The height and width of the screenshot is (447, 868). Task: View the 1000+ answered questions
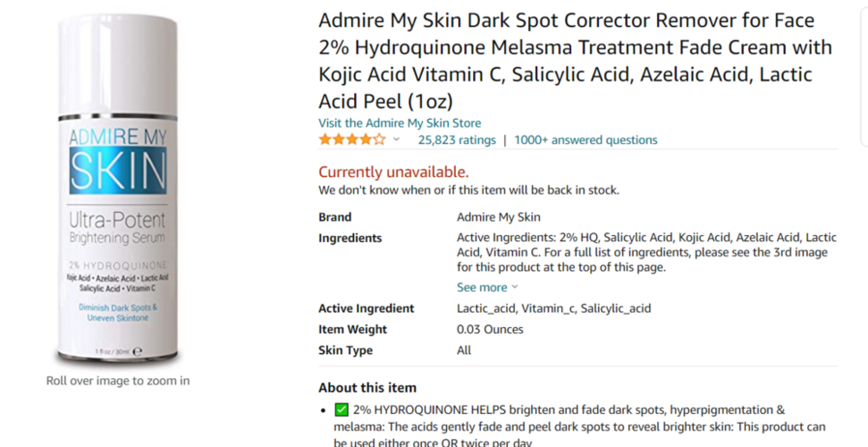click(x=586, y=140)
